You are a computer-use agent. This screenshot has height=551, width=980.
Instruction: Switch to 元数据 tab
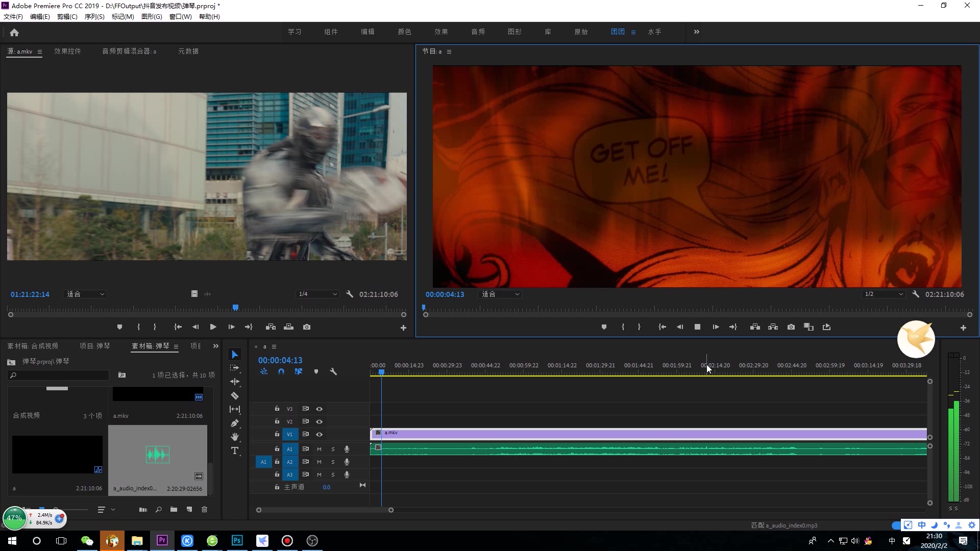pyautogui.click(x=188, y=51)
